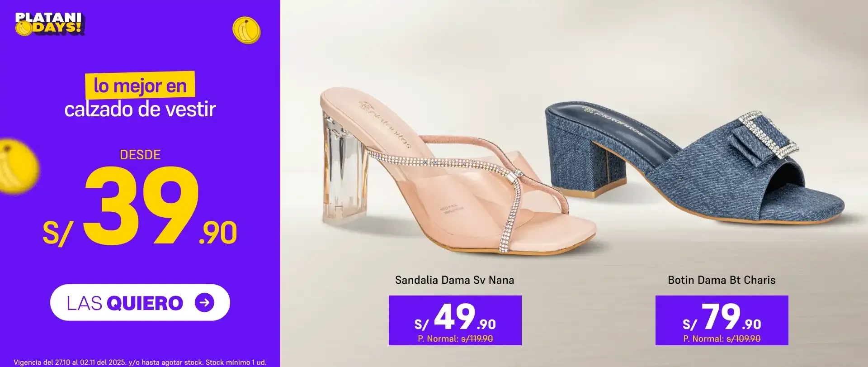This screenshot has width=868, height=367.
Task: Click the Vigencia terms text at bottom
Action: pos(140,362)
